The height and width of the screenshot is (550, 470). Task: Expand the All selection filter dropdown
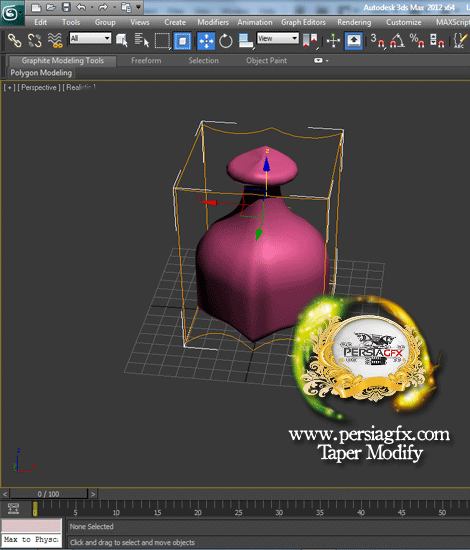[90, 38]
